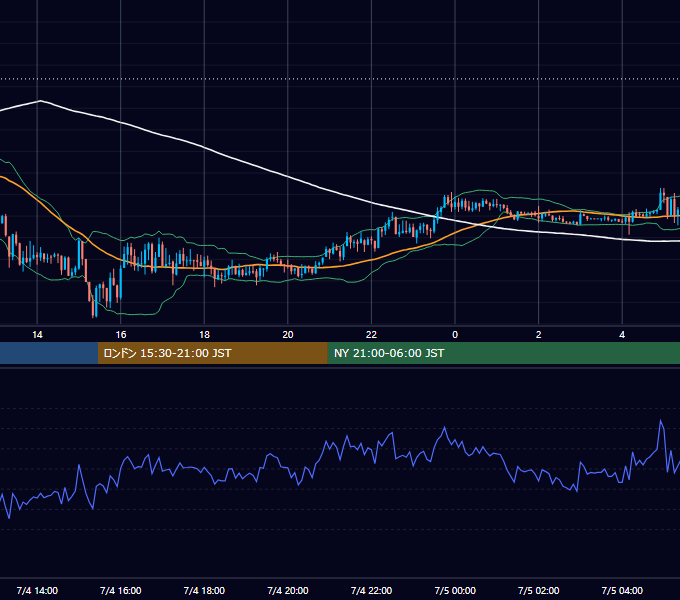Click the 2 hour label on price chart axis
Screen dimensions: 680x600
[539, 335]
